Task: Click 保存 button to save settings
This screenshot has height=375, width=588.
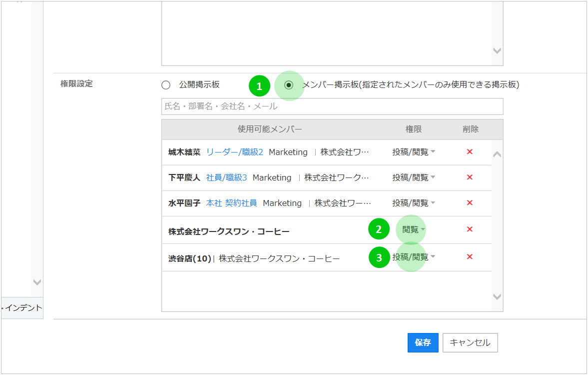Action: click(x=423, y=343)
